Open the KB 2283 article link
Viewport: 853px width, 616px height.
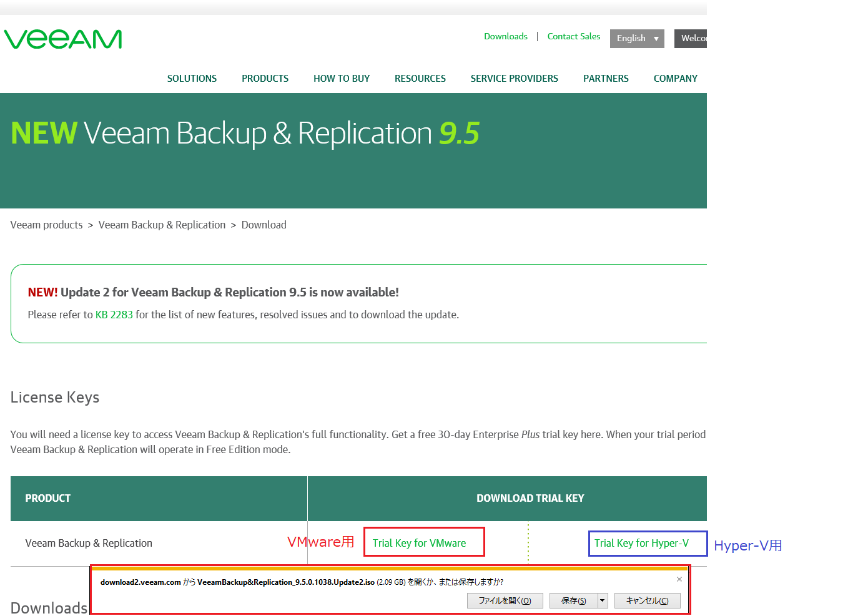(x=114, y=315)
